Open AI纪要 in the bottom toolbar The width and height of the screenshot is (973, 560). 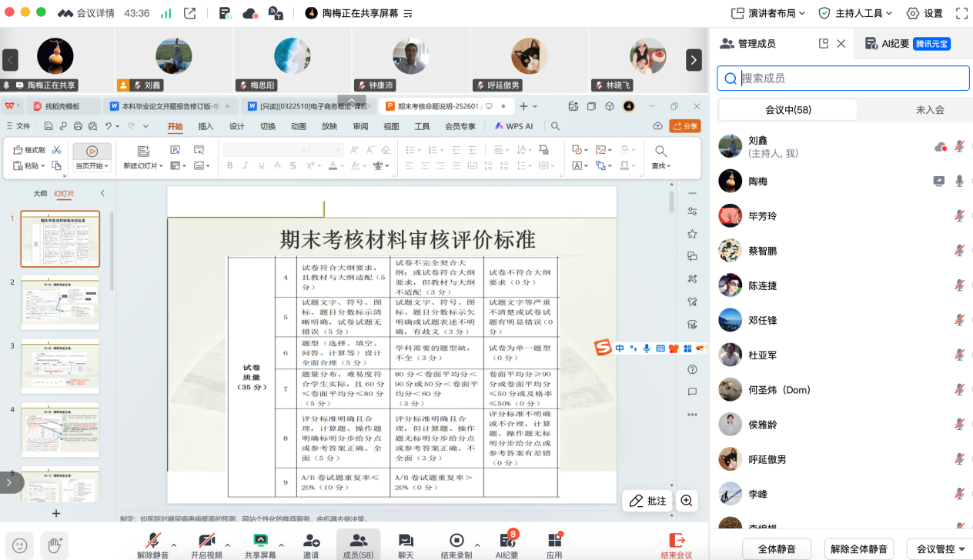(507, 542)
